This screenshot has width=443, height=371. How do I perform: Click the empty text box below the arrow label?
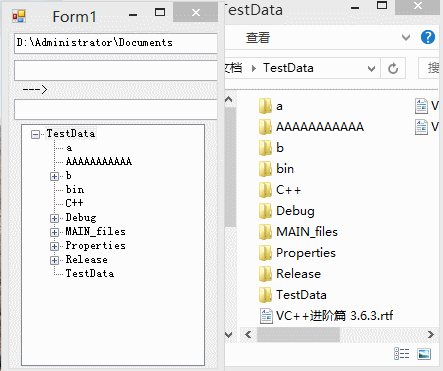click(x=116, y=109)
